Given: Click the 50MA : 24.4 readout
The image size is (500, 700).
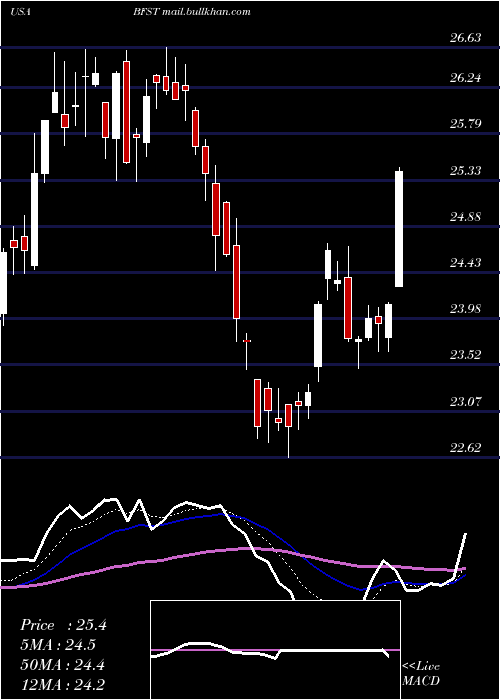Looking at the screenshot, I should [x=62, y=665].
